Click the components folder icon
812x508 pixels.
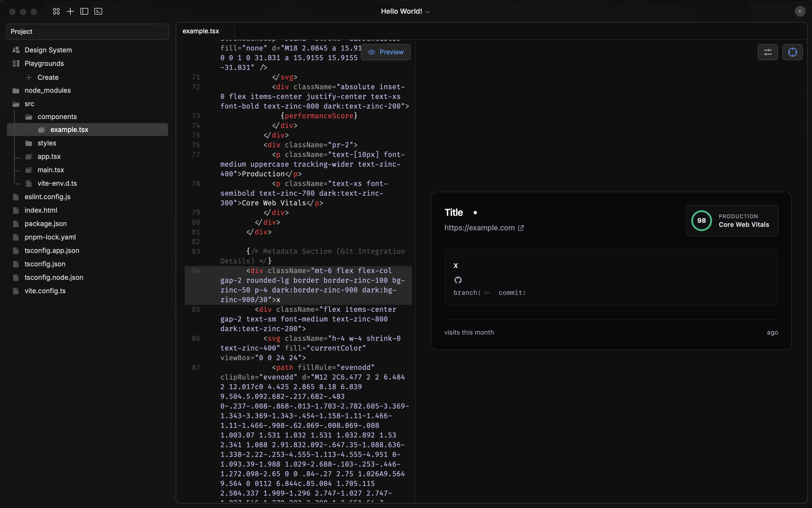point(29,117)
